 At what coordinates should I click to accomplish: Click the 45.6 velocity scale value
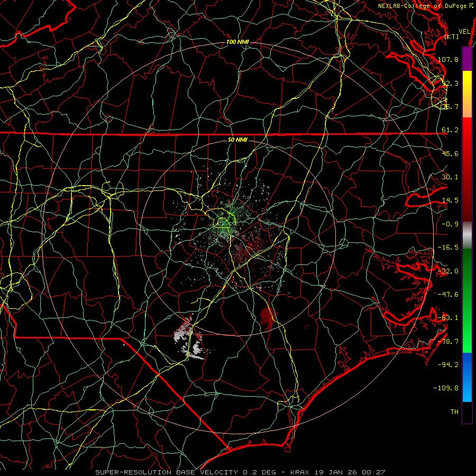coord(450,153)
